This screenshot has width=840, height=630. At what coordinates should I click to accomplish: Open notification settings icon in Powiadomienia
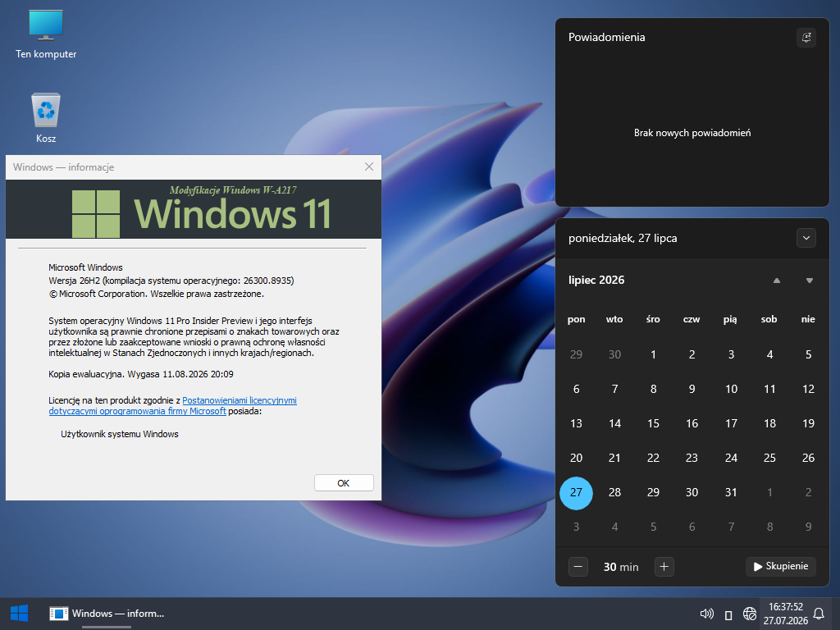pyautogui.click(x=806, y=38)
